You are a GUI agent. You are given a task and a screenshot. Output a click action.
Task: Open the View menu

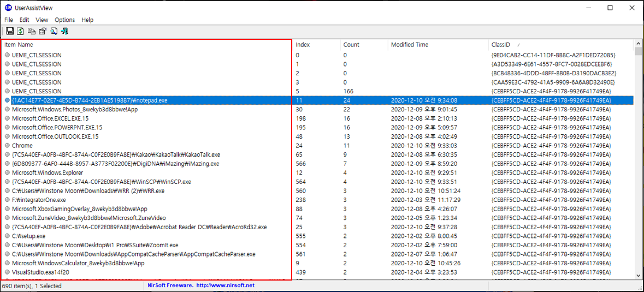[x=42, y=20]
